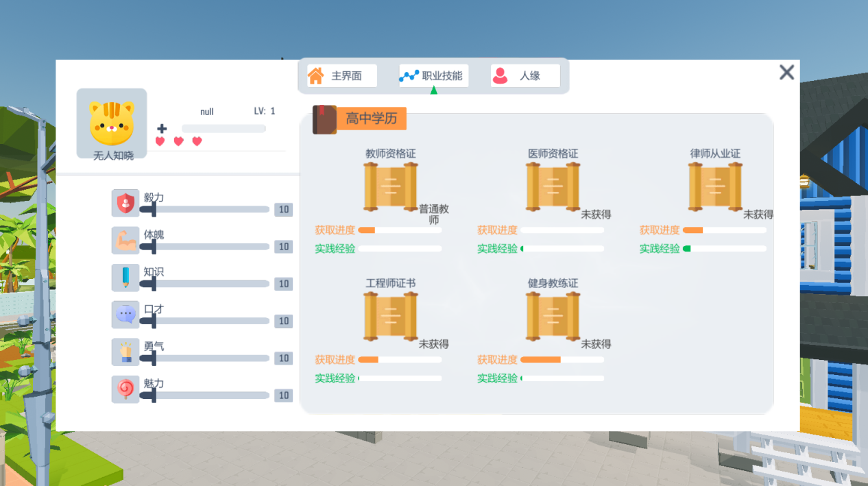Switch to the 人缘 tab
Screen dimensions: 868x486
tap(525, 75)
